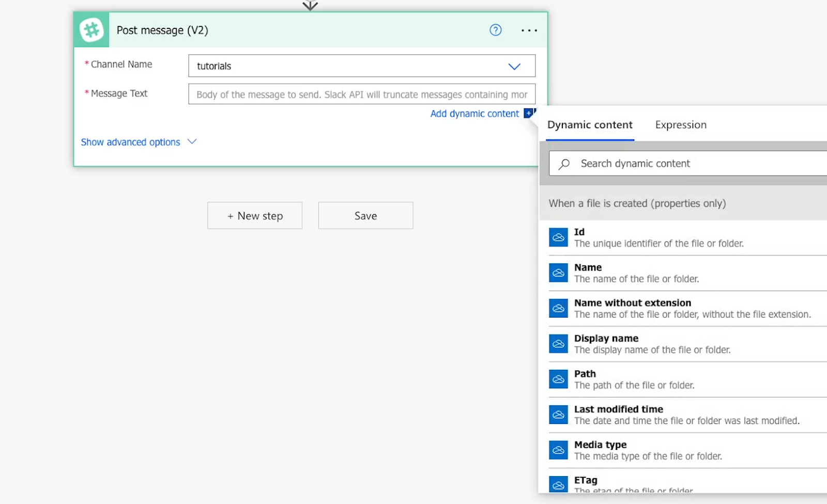The height and width of the screenshot is (504, 827).
Task: Click the Search dynamic content field
Action: point(688,163)
